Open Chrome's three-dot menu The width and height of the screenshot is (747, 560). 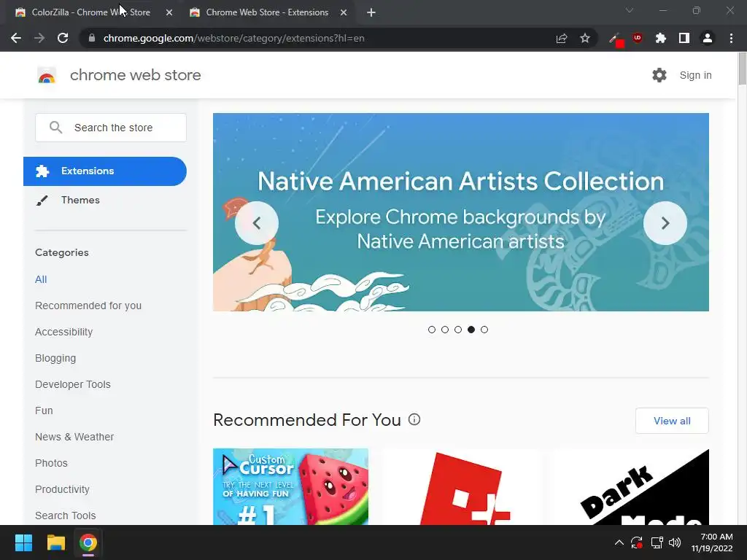pyautogui.click(x=731, y=38)
